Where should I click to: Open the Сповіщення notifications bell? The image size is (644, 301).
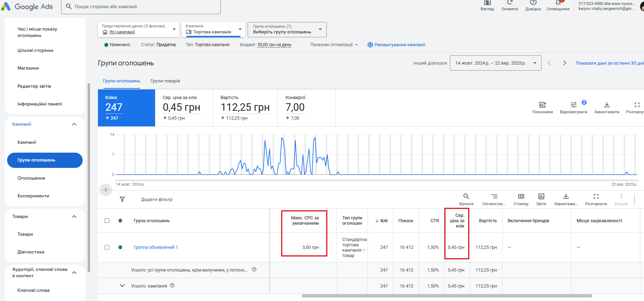[x=558, y=3]
